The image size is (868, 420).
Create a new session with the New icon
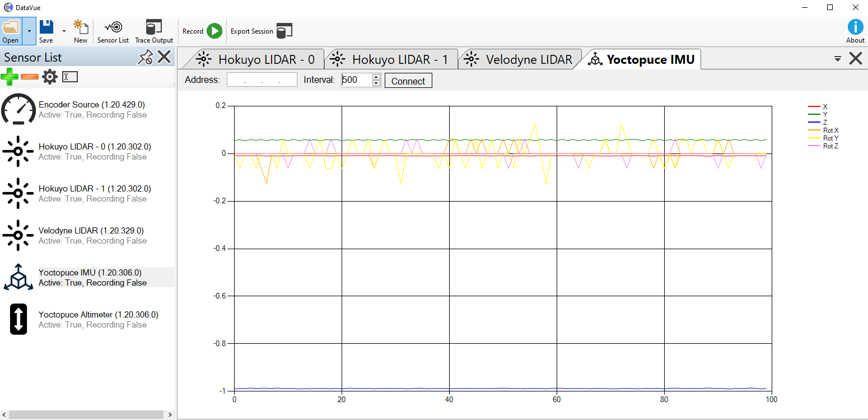[x=81, y=31]
